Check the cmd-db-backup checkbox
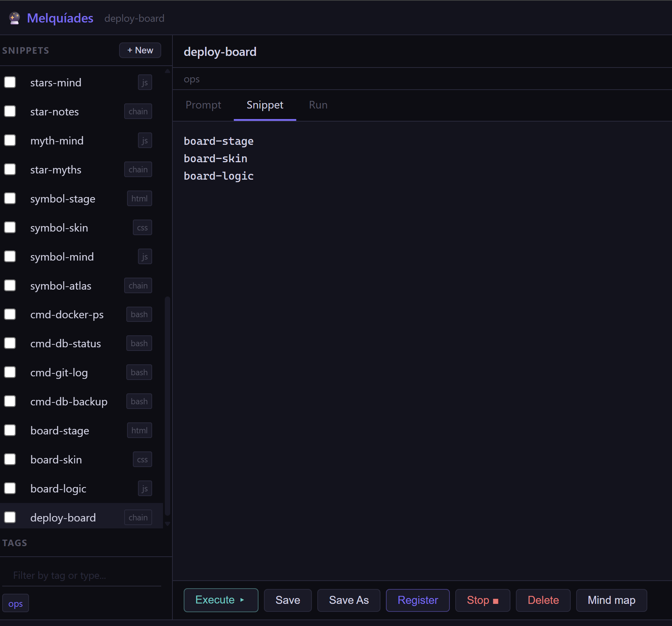This screenshot has width=672, height=626. [10, 401]
